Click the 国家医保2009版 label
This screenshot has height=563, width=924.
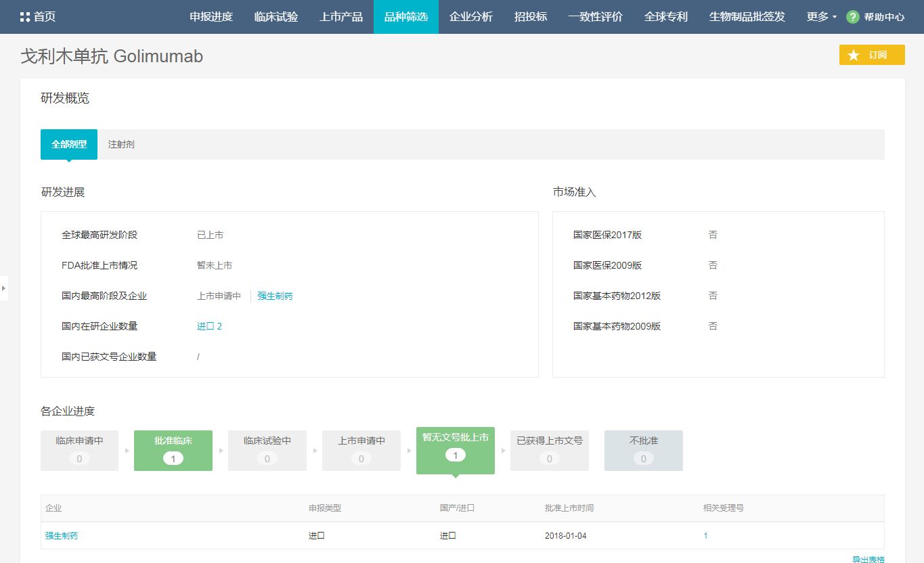tap(607, 265)
